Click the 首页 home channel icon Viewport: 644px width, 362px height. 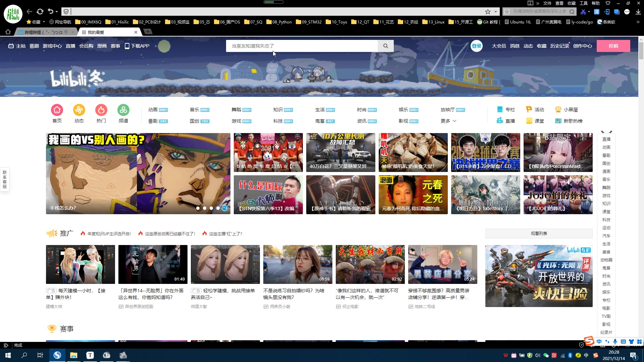click(x=57, y=110)
